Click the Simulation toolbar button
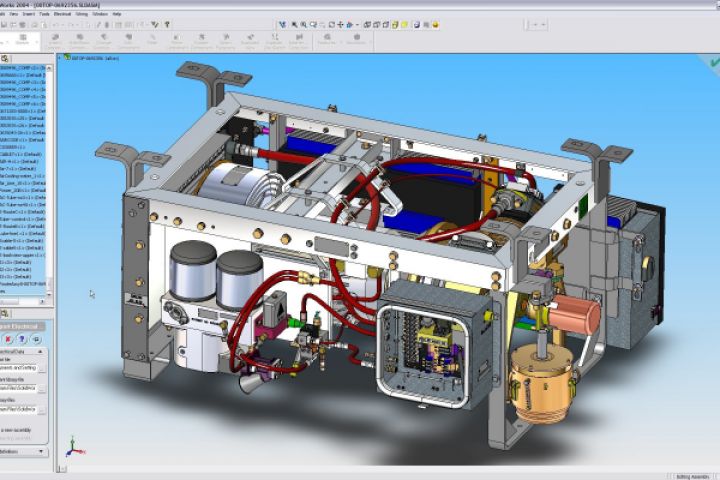Viewport: 720px width, 480px height. pos(356,39)
